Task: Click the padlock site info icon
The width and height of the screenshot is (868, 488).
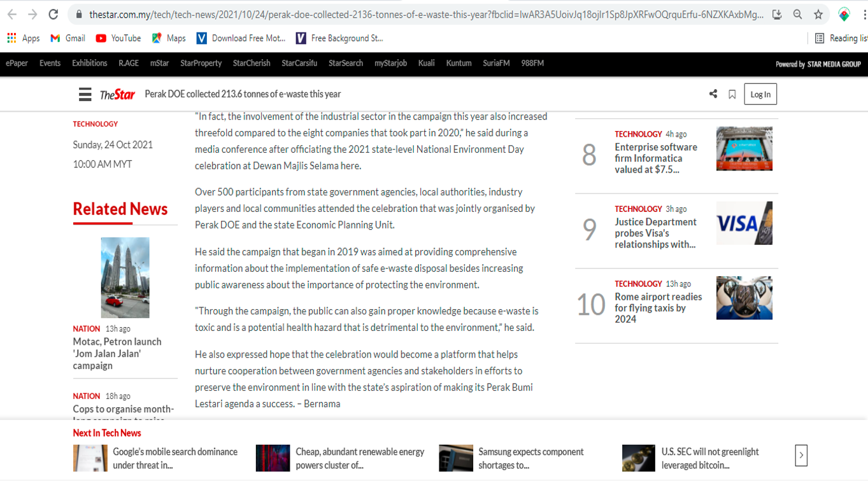Action: [x=79, y=14]
